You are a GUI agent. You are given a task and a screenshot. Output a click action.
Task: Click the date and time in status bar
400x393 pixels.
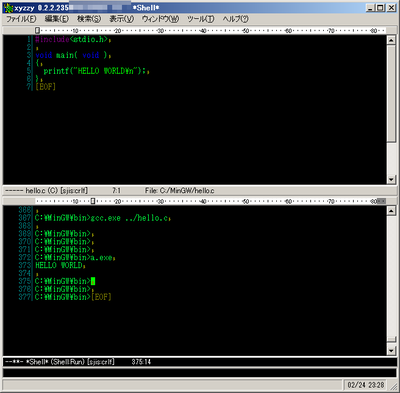point(366,385)
